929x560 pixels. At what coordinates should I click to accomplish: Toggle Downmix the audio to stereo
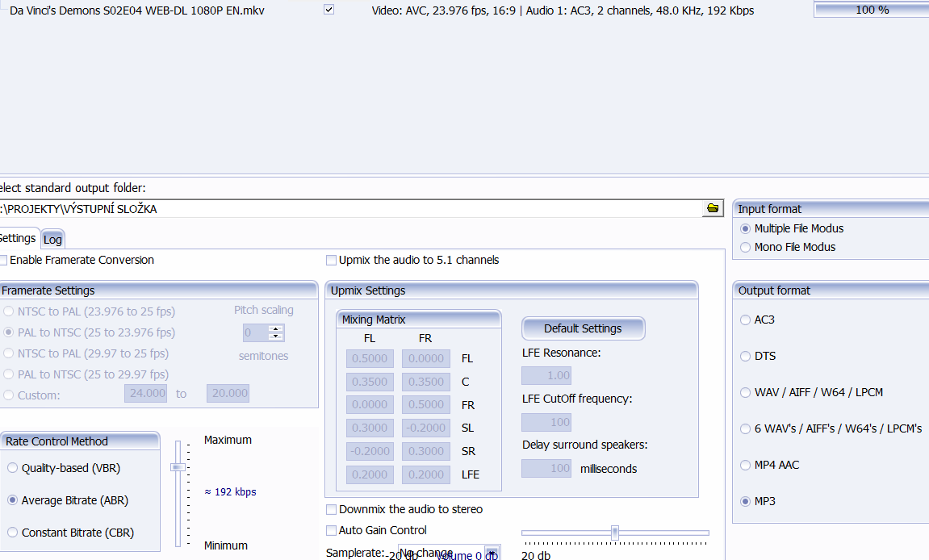331,509
